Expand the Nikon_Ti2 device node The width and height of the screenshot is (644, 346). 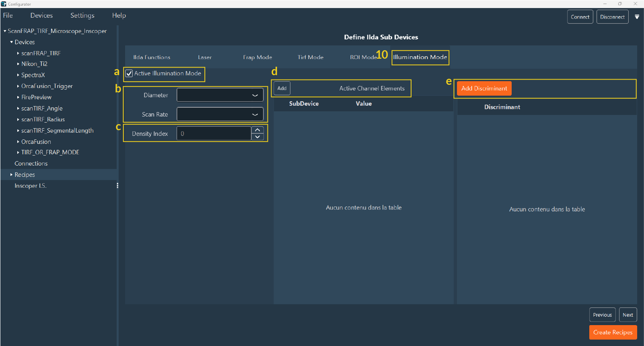point(18,64)
